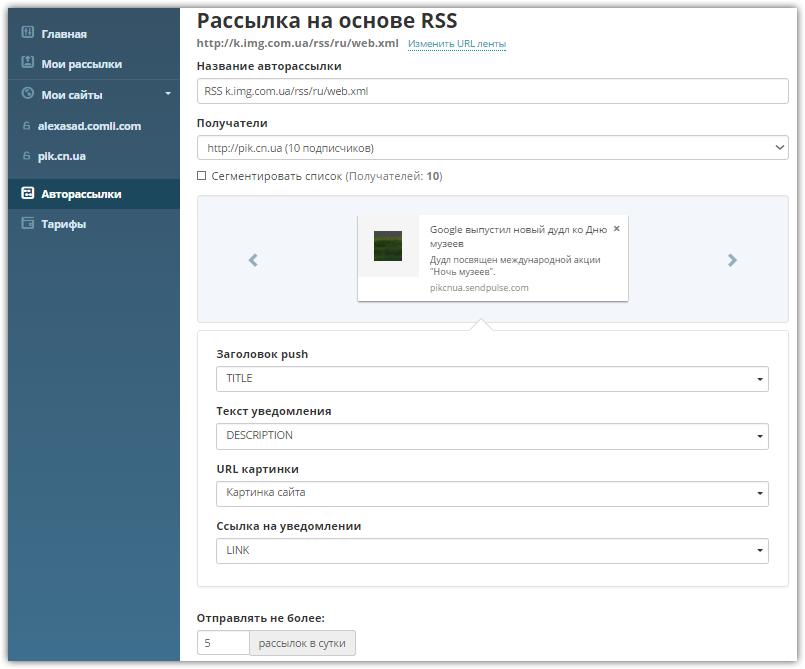Viewport: 805px width, 669px height.
Task: Open the Получатели dropdown
Action: 493,148
